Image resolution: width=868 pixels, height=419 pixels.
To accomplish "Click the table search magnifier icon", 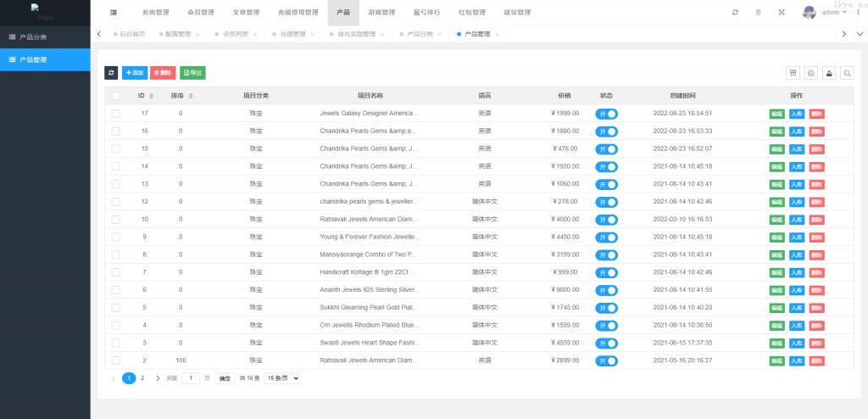I will (x=846, y=73).
